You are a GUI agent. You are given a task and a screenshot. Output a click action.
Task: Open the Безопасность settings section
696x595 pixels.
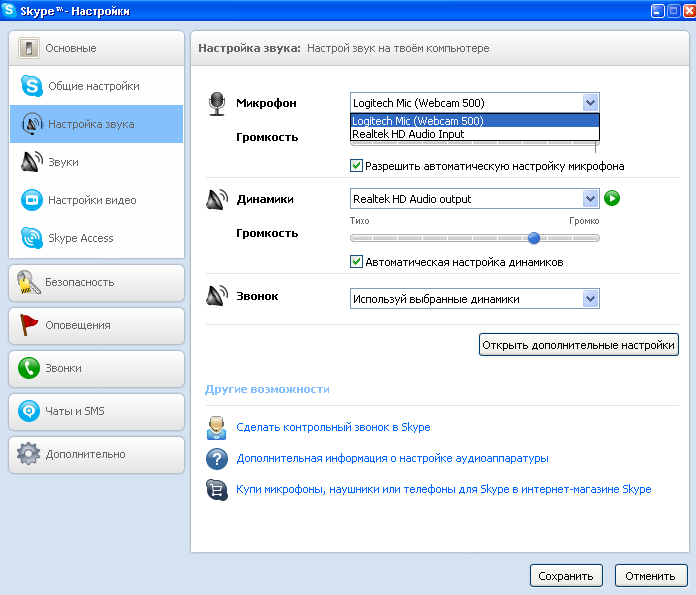pos(96,283)
